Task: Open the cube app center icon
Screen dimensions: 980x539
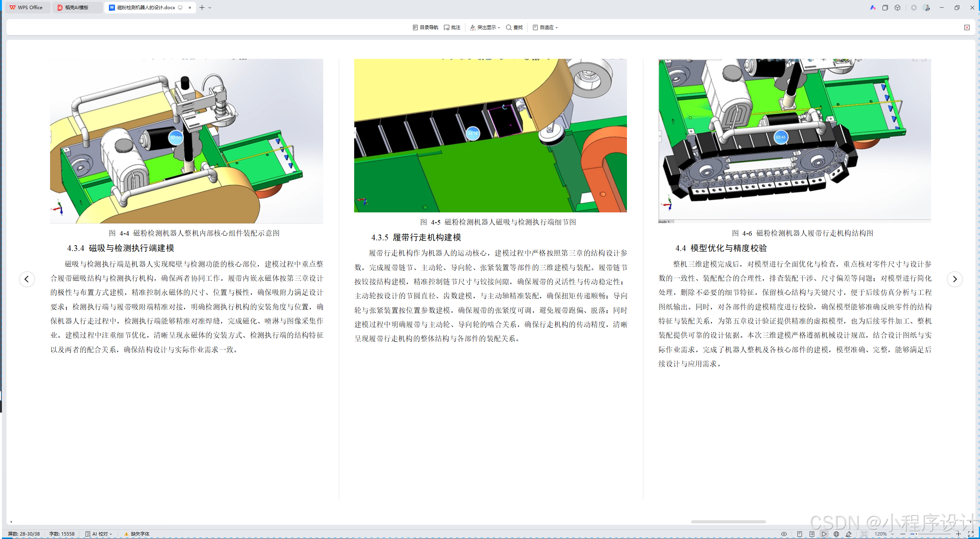Action: coord(897,8)
